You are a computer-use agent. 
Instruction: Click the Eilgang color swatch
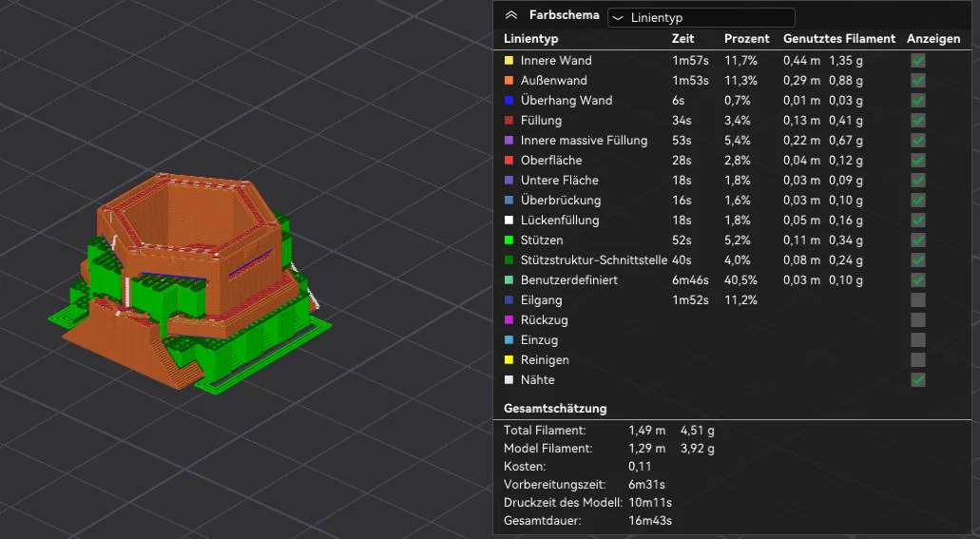tap(509, 300)
